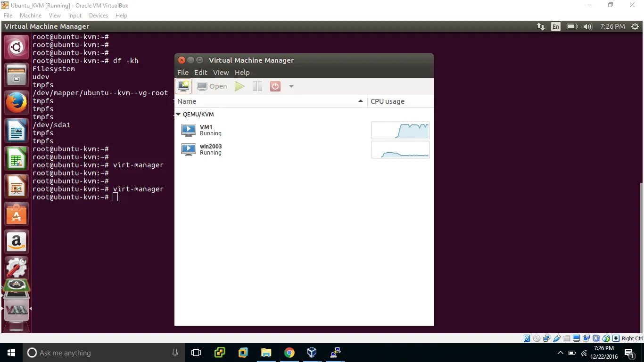Click the Ask me anything search box
Image resolution: width=644 pixels, height=362 pixels.
point(104,353)
